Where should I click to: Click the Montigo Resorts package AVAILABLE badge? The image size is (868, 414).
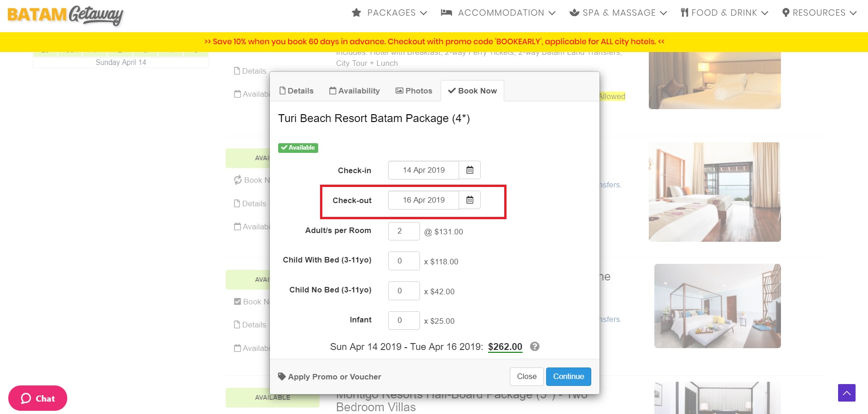point(273,397)
